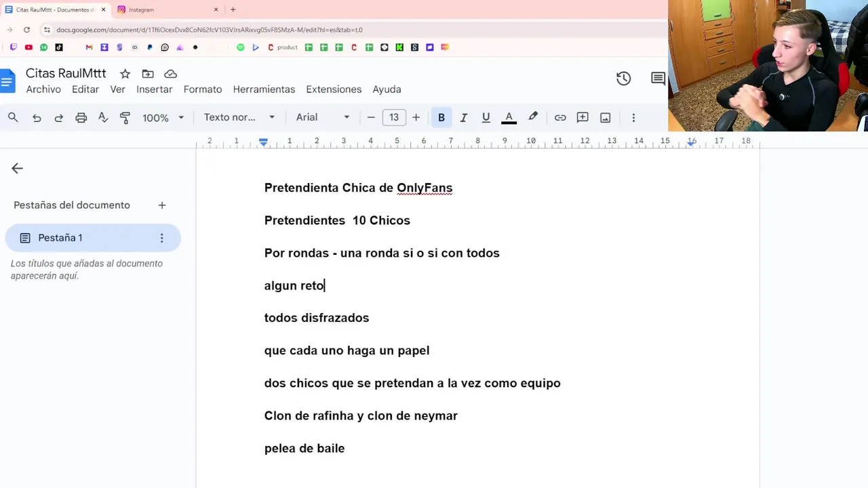Move document using the folder icon
The height and width of the screenshot is (488, 868).
point(148,74)
